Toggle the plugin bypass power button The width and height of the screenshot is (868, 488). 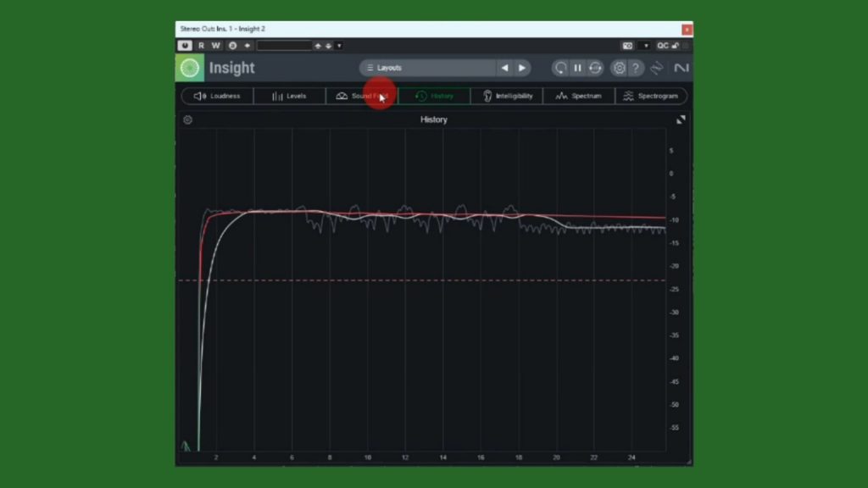186,46
